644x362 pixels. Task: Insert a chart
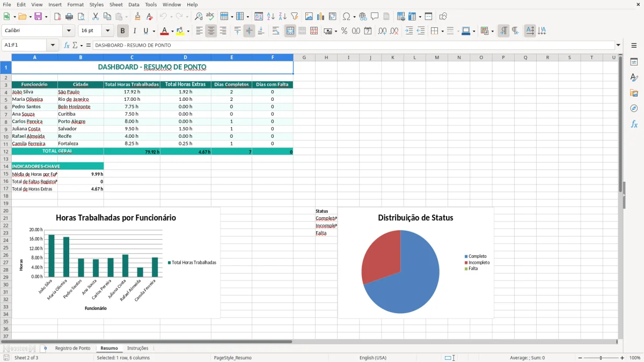click(x=321, y=17)
